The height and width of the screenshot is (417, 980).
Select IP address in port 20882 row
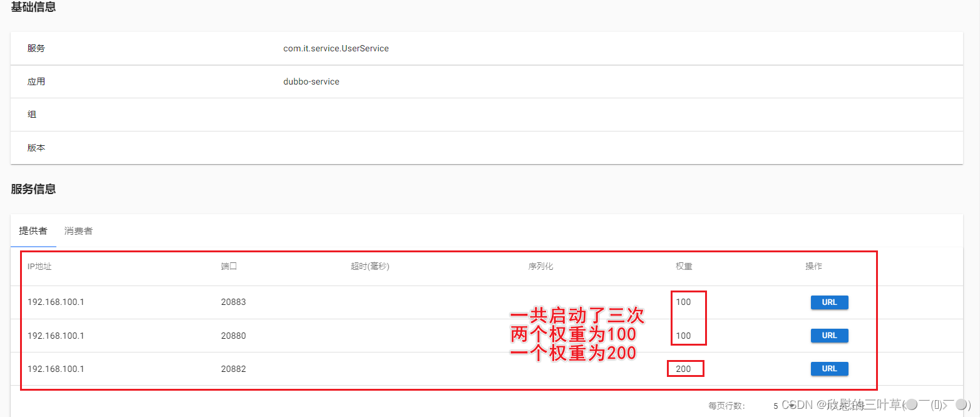[56, 369]
